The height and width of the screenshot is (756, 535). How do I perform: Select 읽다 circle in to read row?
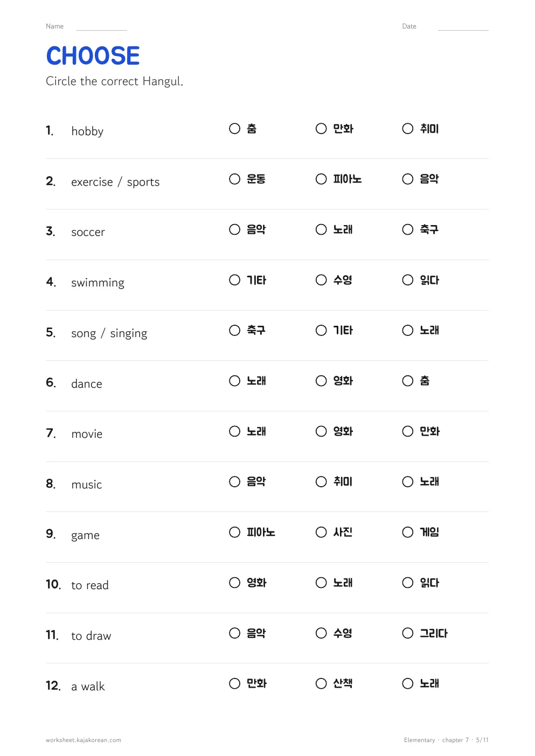click(x=408, y=583)
